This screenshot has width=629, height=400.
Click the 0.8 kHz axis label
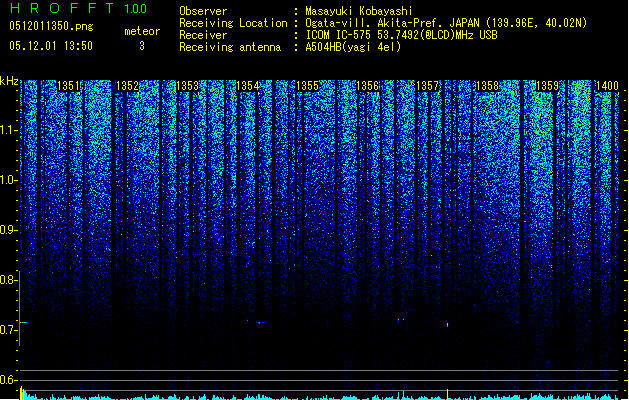pos(8,280)
